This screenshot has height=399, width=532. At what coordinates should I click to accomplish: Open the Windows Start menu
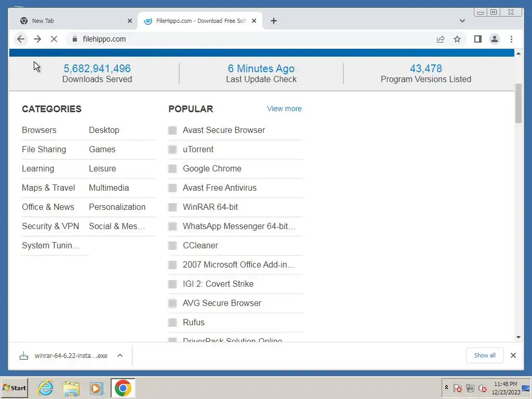14,388
